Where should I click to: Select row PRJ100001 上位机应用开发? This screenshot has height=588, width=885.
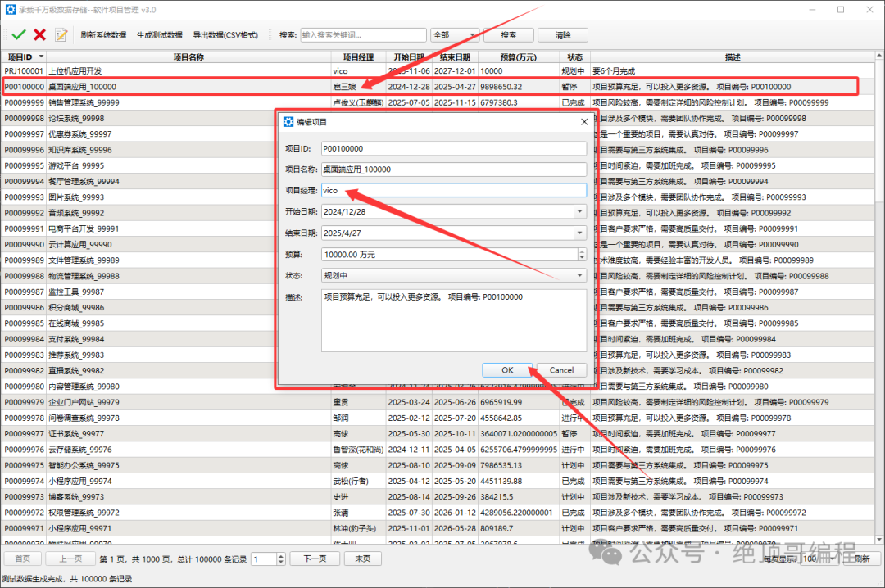pos(438,71)
